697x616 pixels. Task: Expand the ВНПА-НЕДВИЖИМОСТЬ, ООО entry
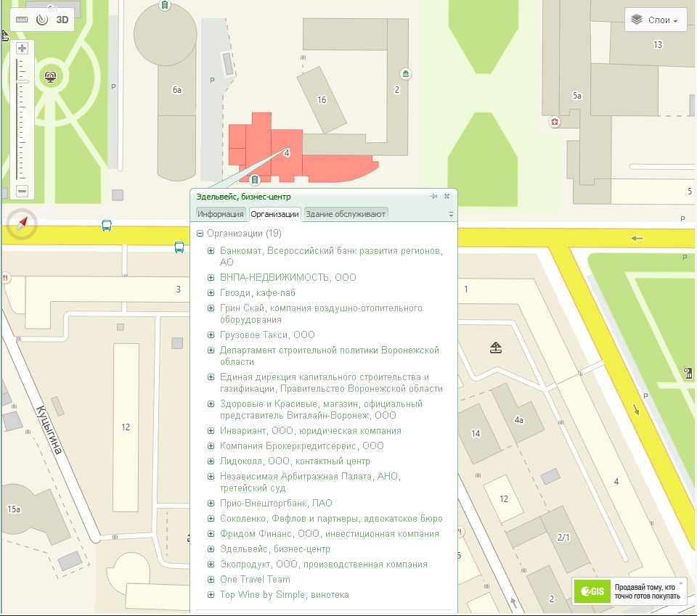point(211,278)
